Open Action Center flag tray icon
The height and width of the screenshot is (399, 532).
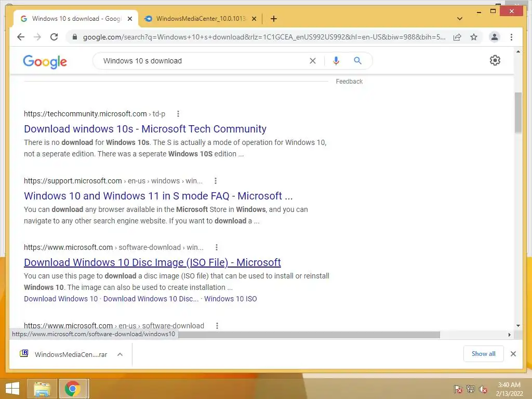pos(458,389)
